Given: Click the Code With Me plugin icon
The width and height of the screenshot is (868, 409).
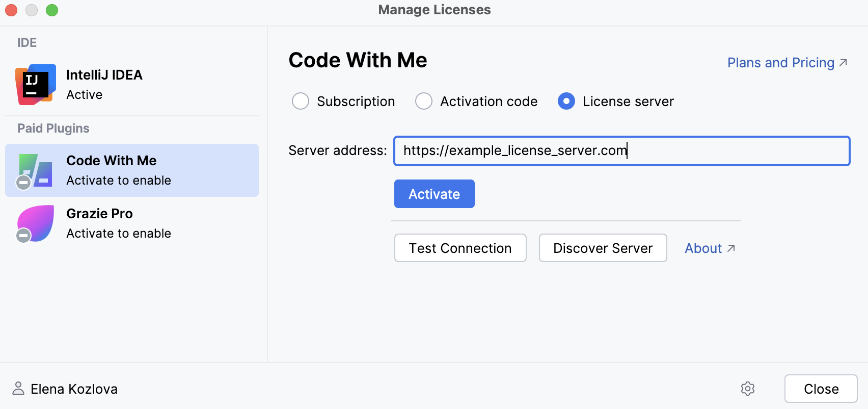Looking at the screenshot, I should (x=35, y=171).
